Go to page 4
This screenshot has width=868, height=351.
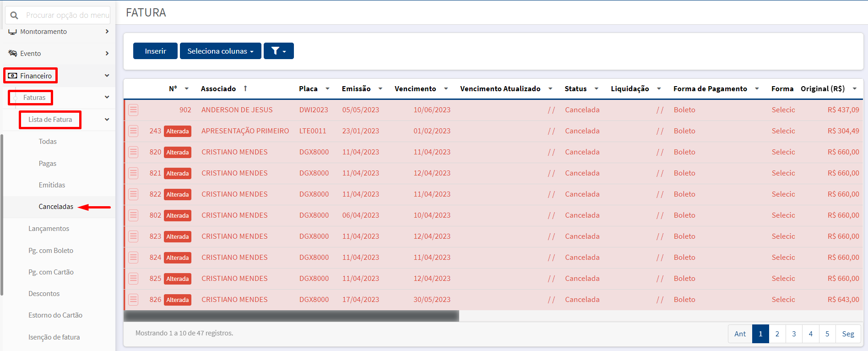tap(811, 334)
